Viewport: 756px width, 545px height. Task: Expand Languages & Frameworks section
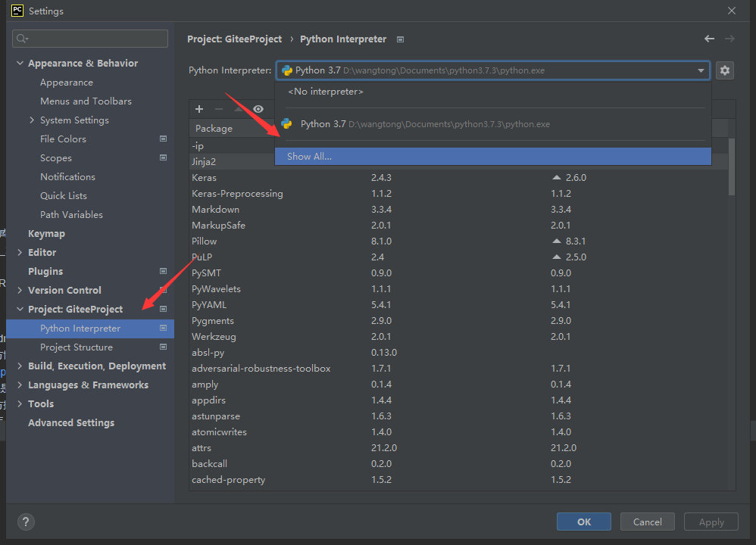click(x=20, y=385)
